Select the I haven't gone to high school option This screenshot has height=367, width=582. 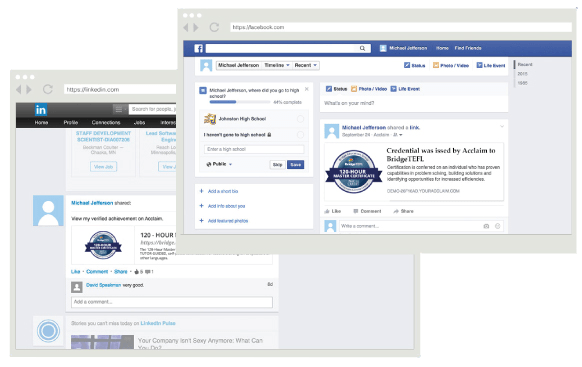point(300,135)
